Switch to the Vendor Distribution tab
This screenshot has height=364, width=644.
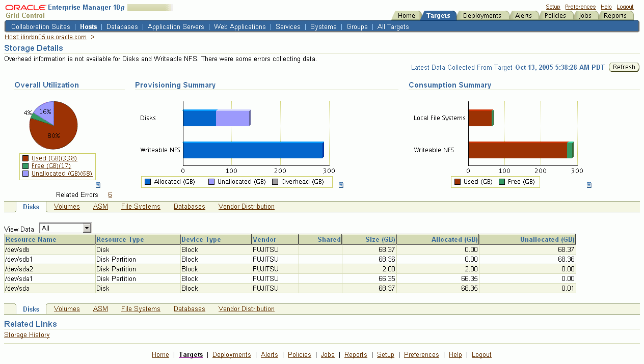tap(246, 207)
